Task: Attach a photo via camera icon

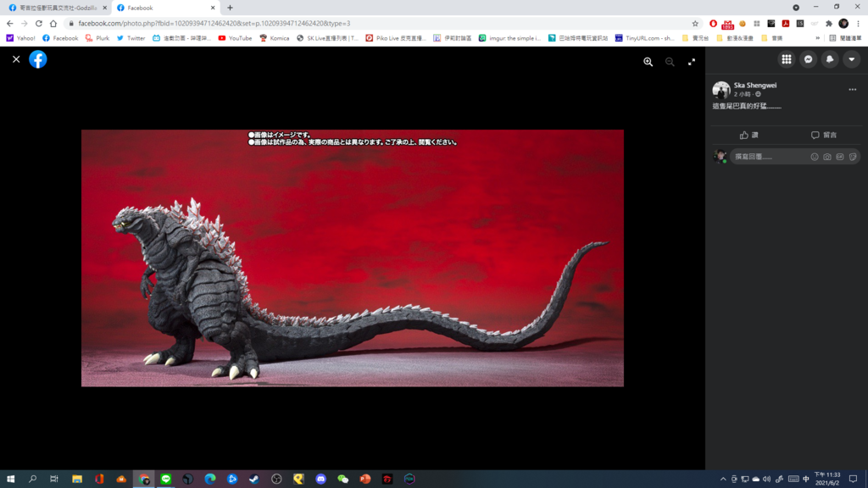Action: (827, 157)
